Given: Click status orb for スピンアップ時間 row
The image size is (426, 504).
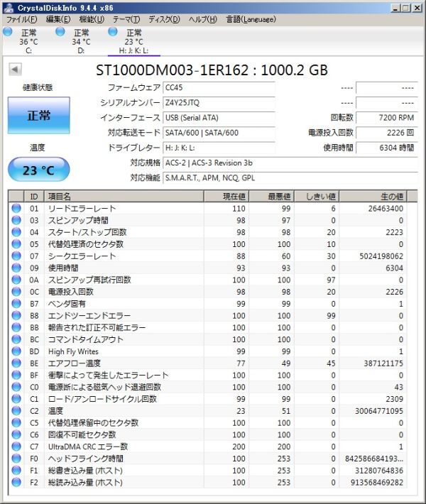Looking at the screenshot, I should tap(16, 220).
